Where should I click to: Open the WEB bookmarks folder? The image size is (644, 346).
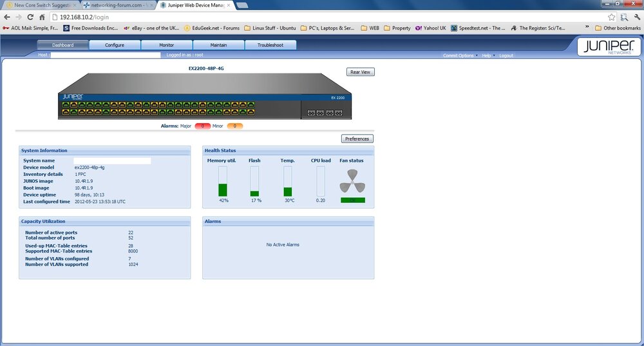coord(370,28)
